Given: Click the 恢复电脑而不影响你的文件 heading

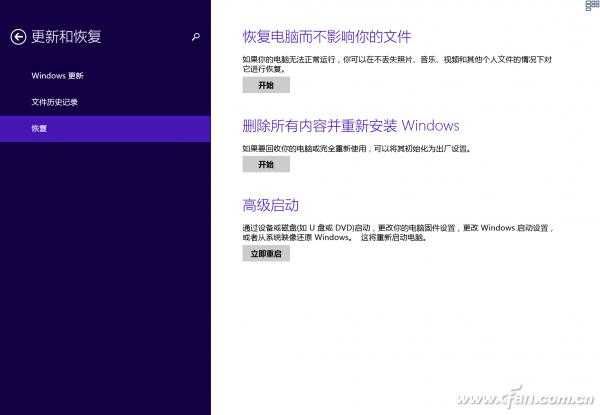Looking at the screenshot, I should coord(327,38).
